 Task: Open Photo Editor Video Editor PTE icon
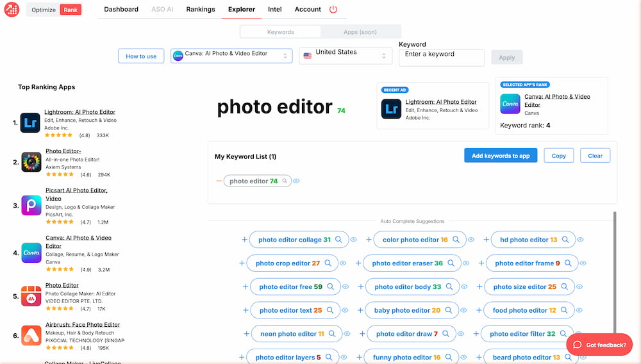(31, 296)
